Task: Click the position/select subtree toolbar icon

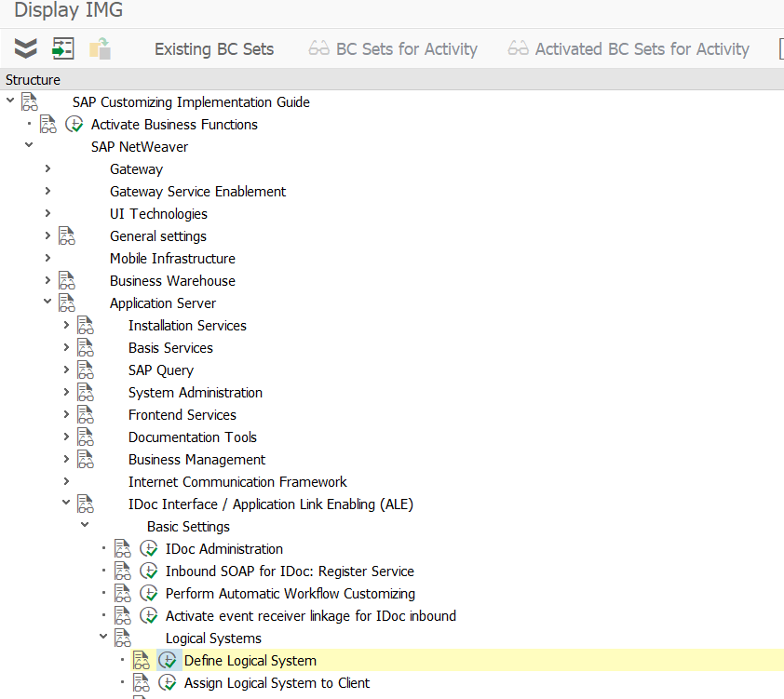Action: pyautogui.click(x=63, y=48)
